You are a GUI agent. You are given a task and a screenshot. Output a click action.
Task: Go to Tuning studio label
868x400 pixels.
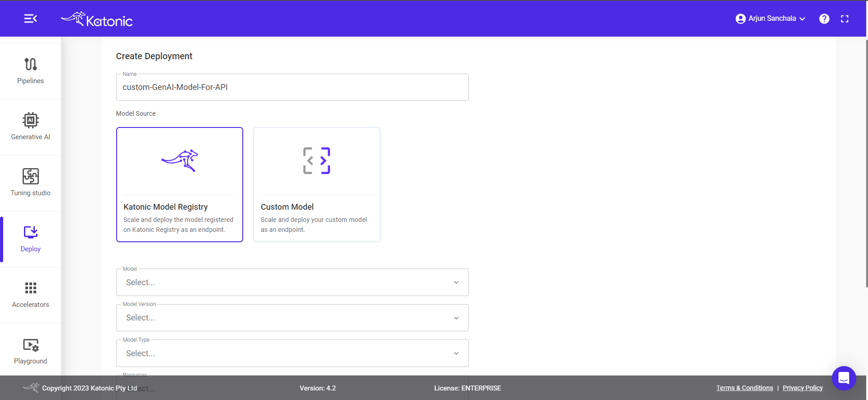click(x=31, y=193)
